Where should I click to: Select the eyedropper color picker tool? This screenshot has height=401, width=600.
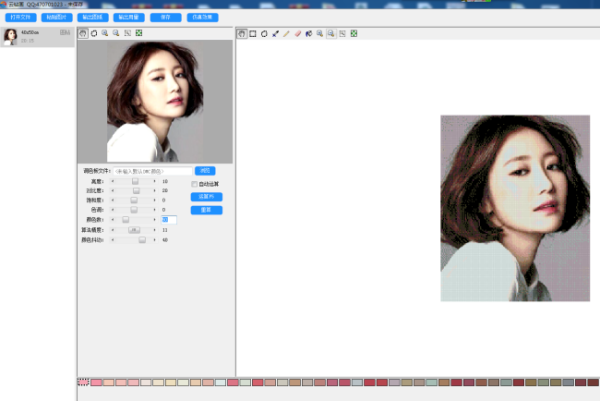(275, 34)
